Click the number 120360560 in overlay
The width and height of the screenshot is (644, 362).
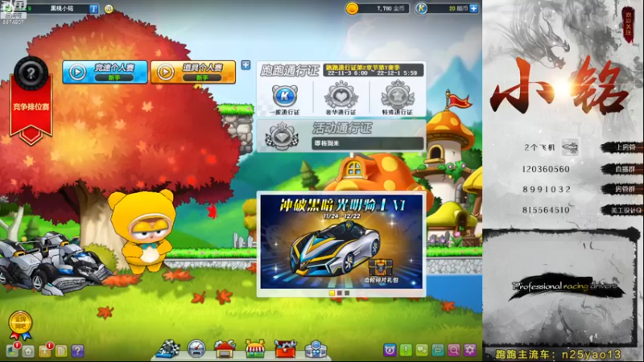click(x=546, y=169)
